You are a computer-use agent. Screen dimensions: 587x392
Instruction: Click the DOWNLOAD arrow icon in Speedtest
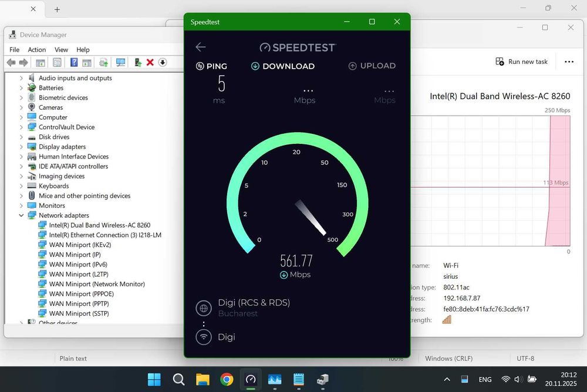click(x=255, y=66)
